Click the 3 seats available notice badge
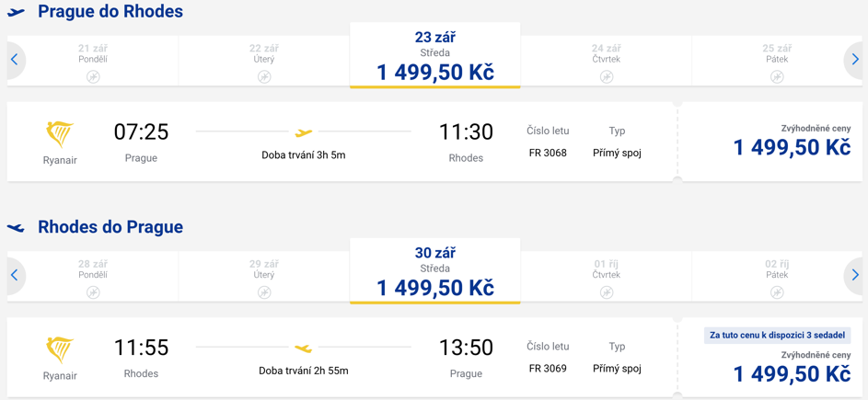Screen dimensions: 868x400 [x=778, y=336]
